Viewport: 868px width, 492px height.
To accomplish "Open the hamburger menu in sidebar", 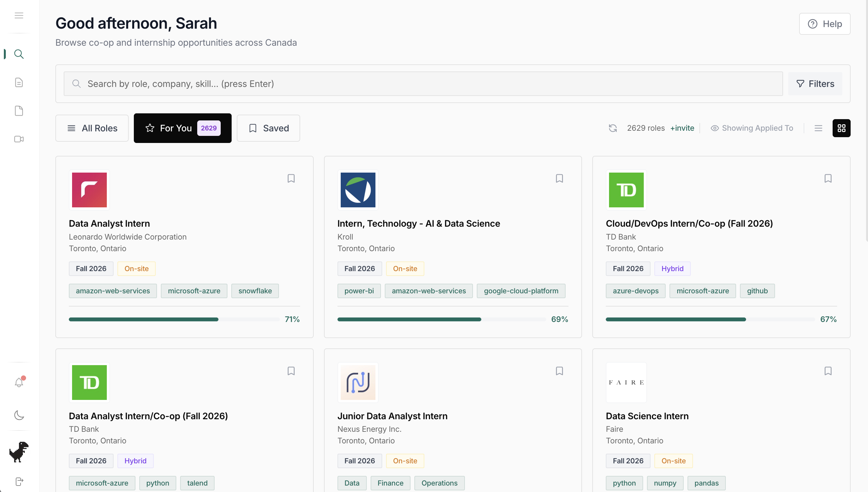I will coord(19,15).
